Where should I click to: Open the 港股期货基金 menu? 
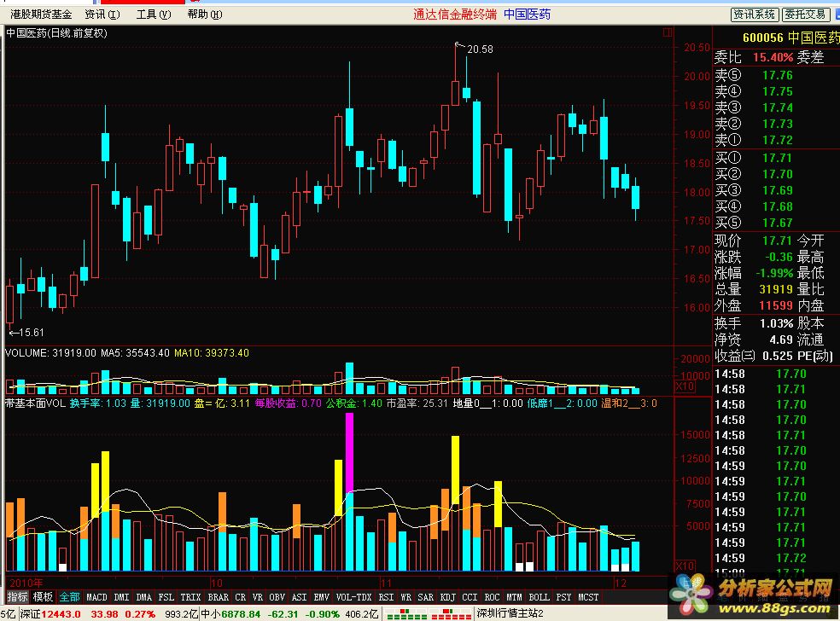(41, 15)
